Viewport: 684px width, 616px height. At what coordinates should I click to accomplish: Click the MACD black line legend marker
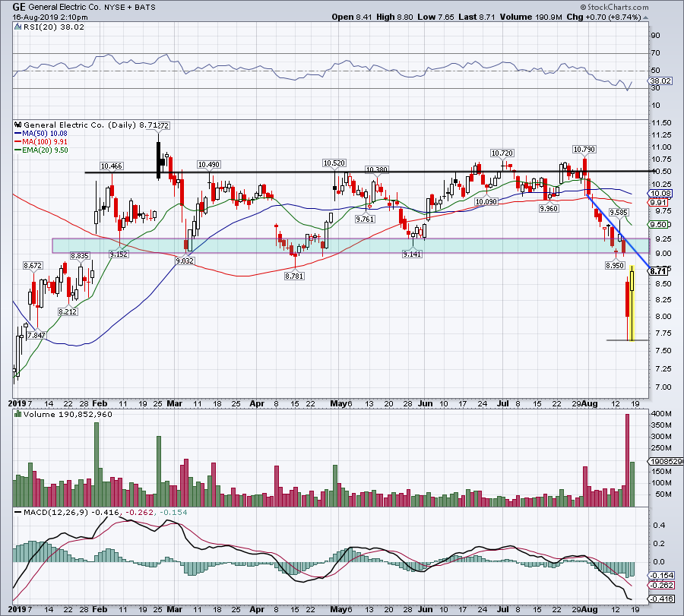[x=18, y=513]
